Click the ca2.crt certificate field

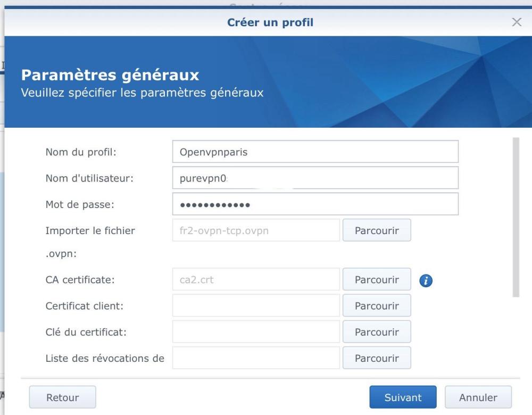[x=255, y=279]
